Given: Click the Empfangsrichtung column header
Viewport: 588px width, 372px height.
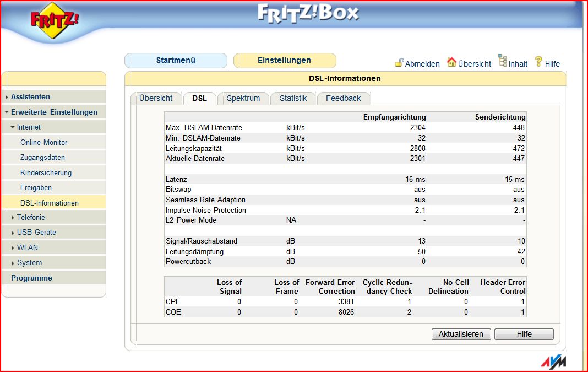Looking at the screenshot, I should coord(395,117).
